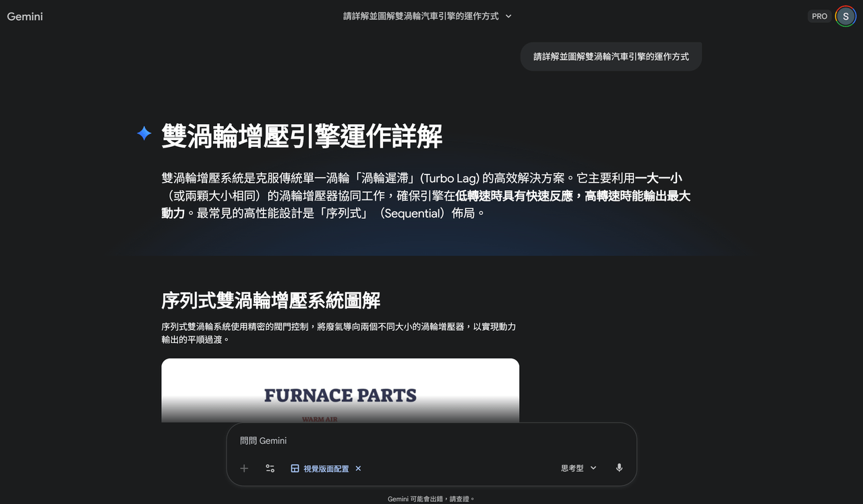
Task: Click the paragraph text mentioning Turbo Lag
Action: point(426,195)
